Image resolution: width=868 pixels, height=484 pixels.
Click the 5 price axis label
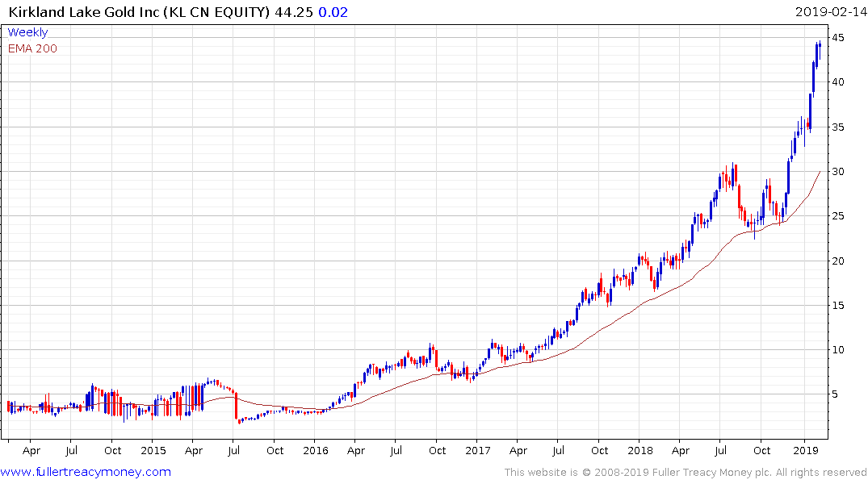click(836, 394)
